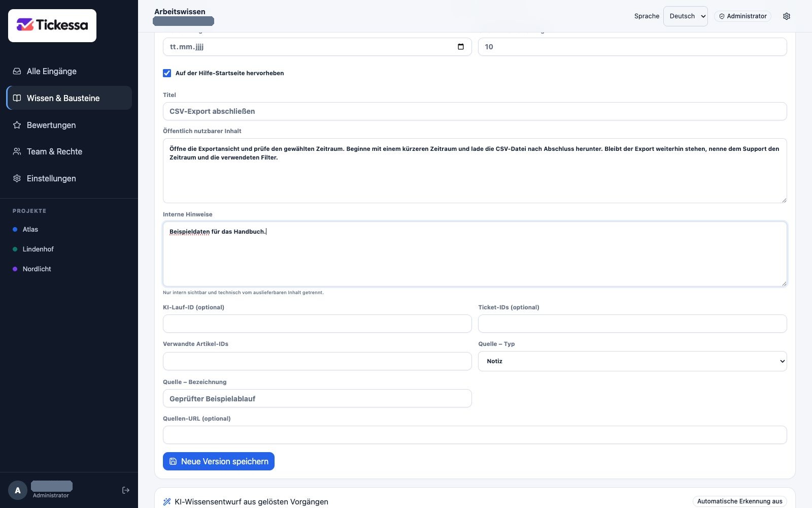Open the Atlas project
Screen dimensions: 812x508
tap(69, 230)
